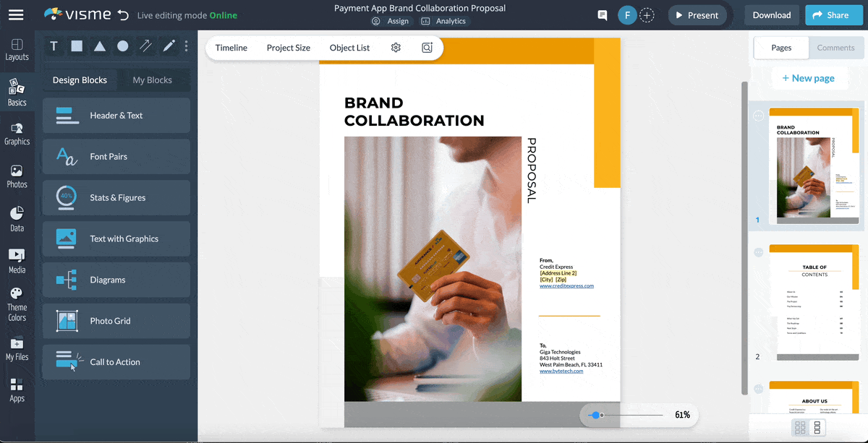The image size is (868, 443).
Task: Select the Line tool
Action: 145,46
